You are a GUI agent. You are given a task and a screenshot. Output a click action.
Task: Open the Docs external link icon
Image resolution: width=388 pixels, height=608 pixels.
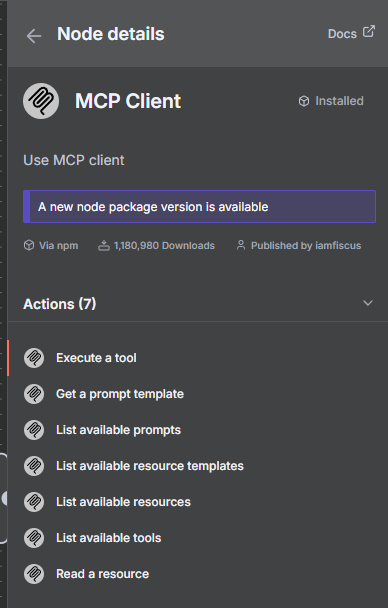(x=369, y=31)
